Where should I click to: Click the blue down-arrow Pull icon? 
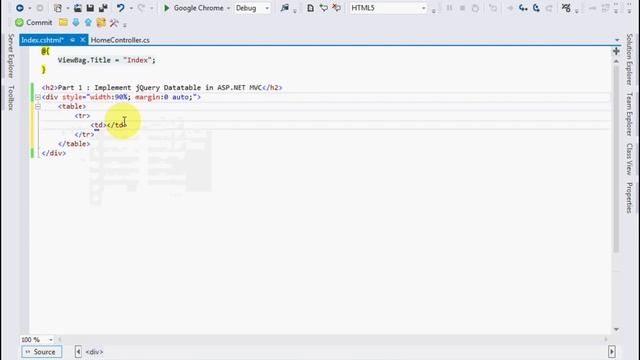(x=76, y=22)
